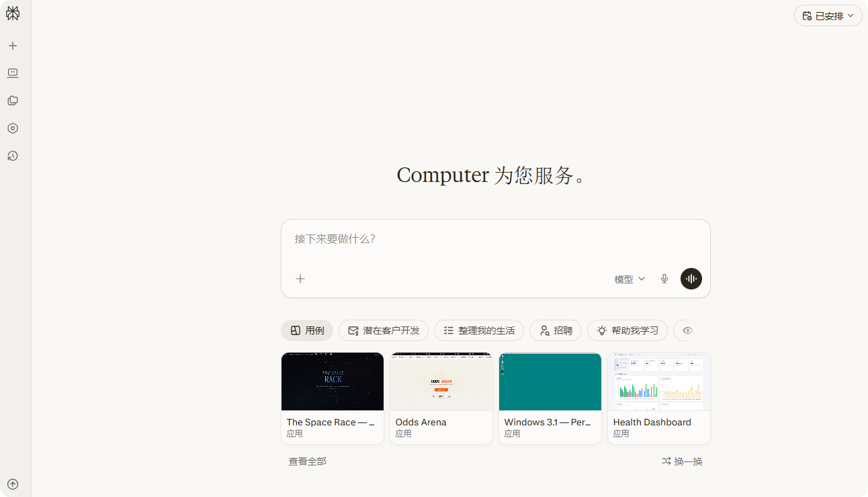Expand the 模型 model dropdown
868x497 pixels.
(x=630, y=279)
